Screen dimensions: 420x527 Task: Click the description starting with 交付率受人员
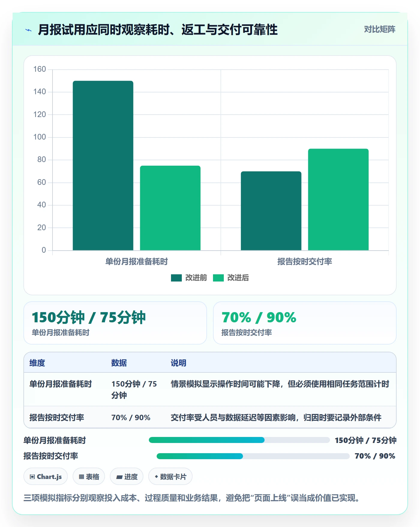(x=276, y=418)
